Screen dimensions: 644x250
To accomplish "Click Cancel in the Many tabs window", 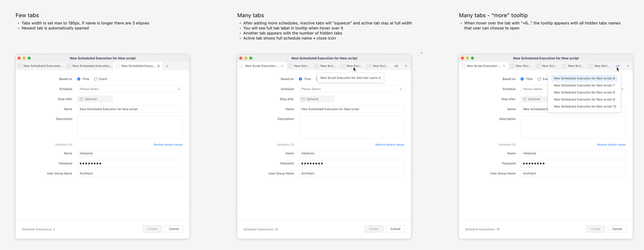I will [x=396, y=229].
